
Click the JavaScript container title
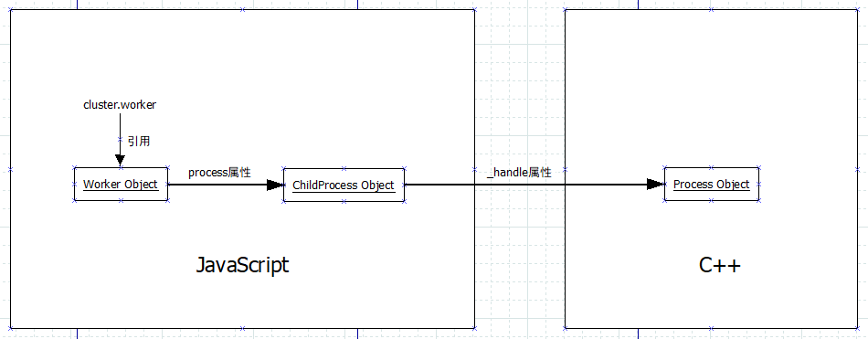coord(242,265)
